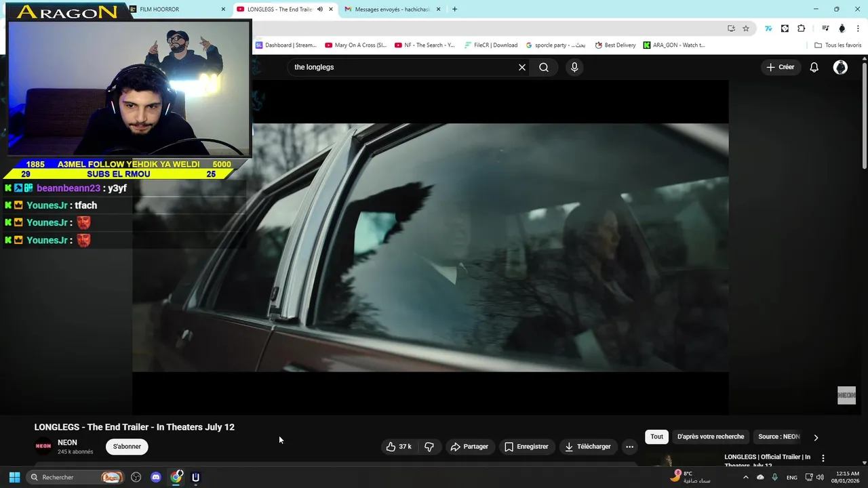Open the Chrome profile avatar icon
This screenshot has height=488, width=868.
pyautogui.click(x=842, y=28)
